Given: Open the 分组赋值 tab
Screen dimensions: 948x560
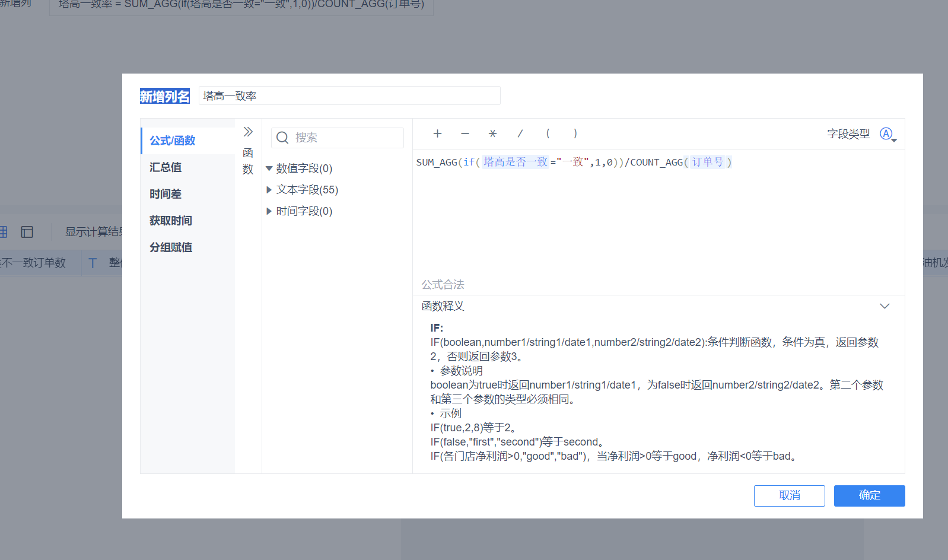Looking at the screenshot, I should (x=188, y=247).
